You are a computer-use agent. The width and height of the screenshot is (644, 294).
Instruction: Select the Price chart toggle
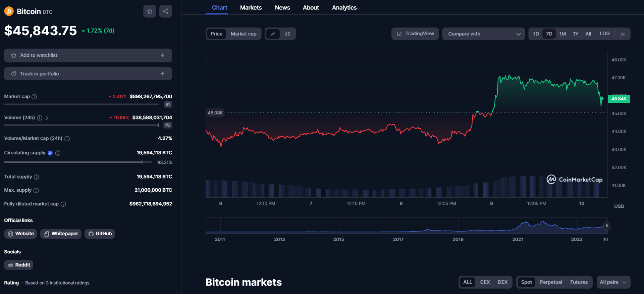[x=216, y=34]
